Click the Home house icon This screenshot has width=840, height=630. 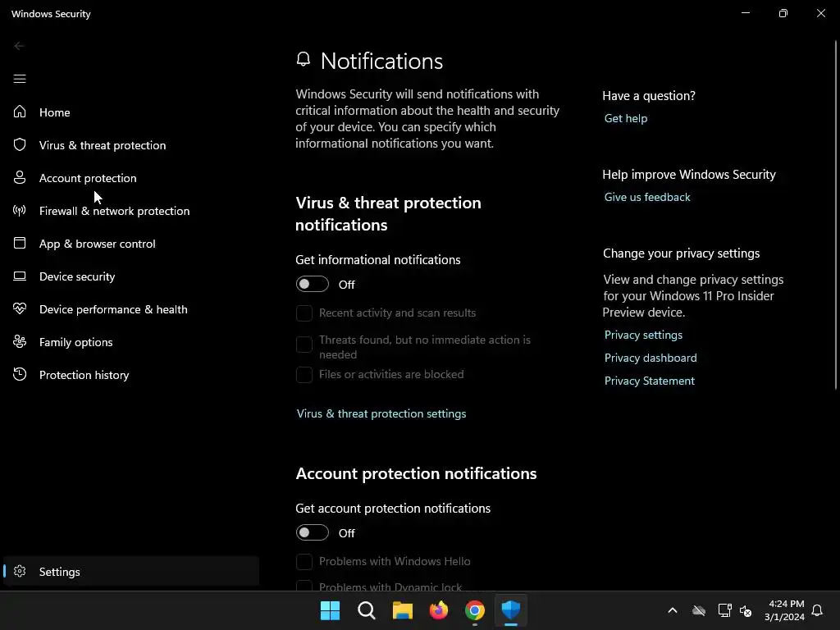point(20,112)
